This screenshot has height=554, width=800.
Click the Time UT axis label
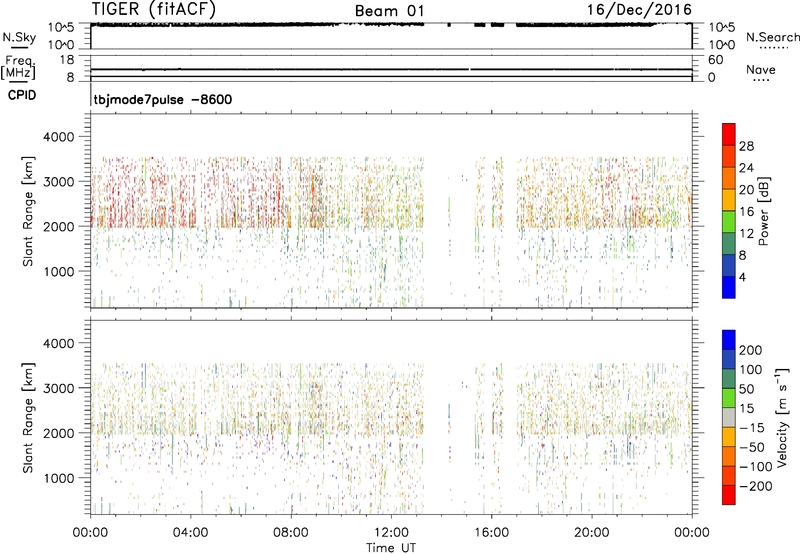pyautogui.click(x=391, y=547)
